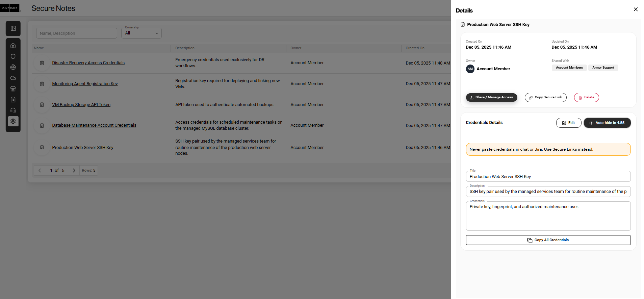The height and width of the screenshot is (299, 644).
Task: Click the headset support icon in sidebar
Action: pos(13,110)
